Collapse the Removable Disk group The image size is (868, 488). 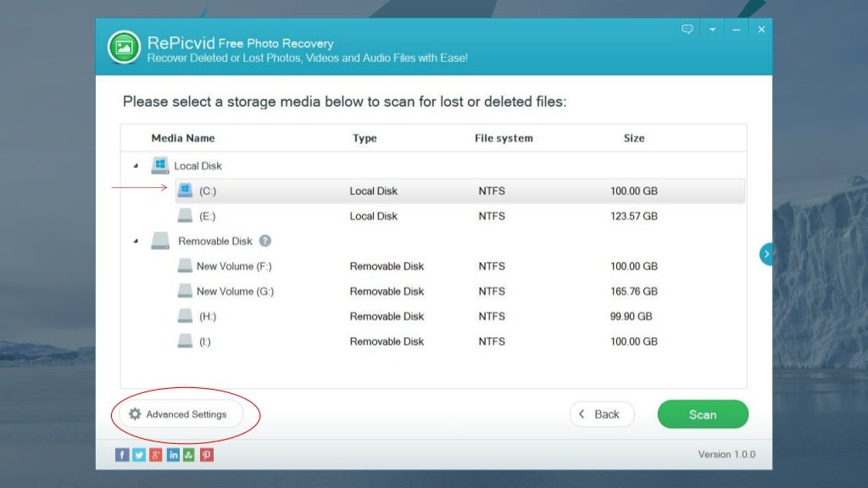coord(136,241)
